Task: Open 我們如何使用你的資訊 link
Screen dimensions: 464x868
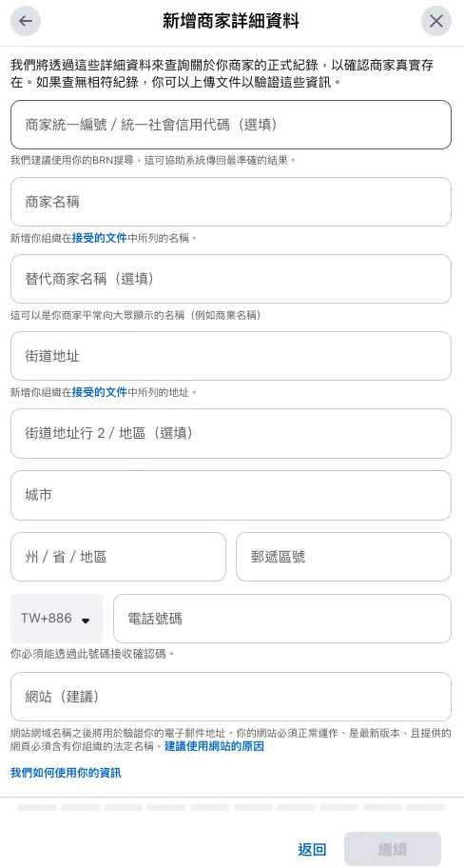Action: click(66, 772)
